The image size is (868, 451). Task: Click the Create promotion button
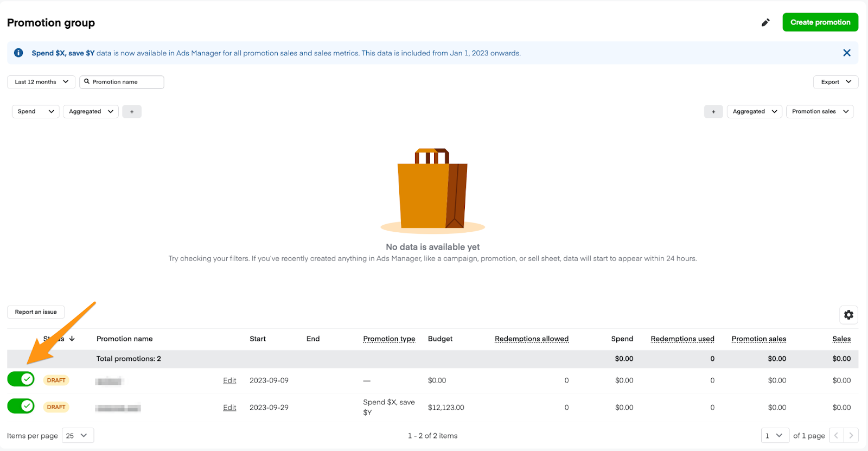pyautogui.click(x=820, y=22)
